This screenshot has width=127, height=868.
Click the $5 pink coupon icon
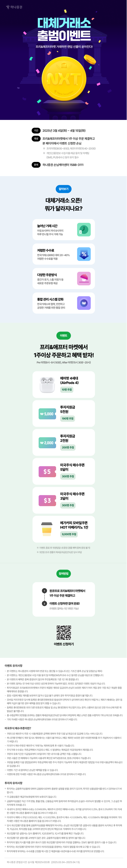(x=47, y=472)
